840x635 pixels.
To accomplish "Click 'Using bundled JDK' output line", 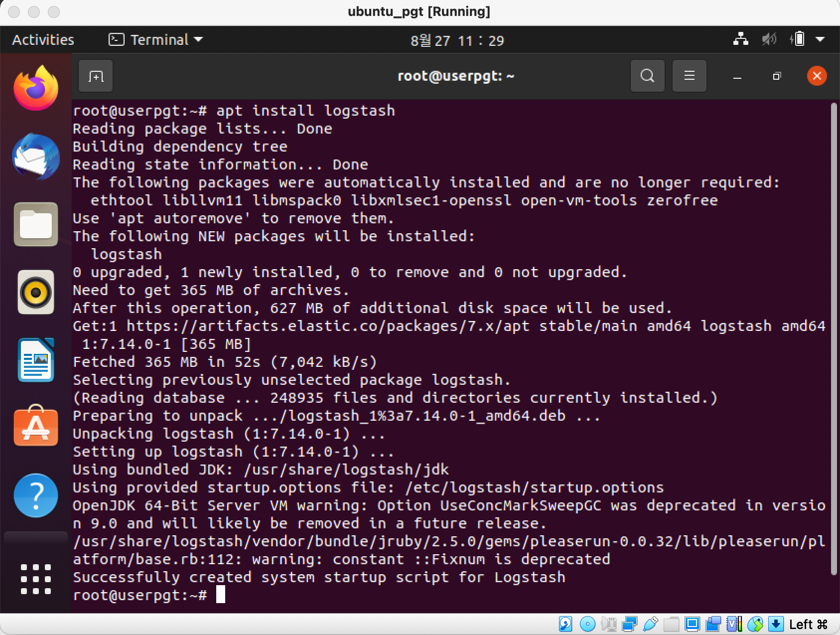I will tap(261, 470).
